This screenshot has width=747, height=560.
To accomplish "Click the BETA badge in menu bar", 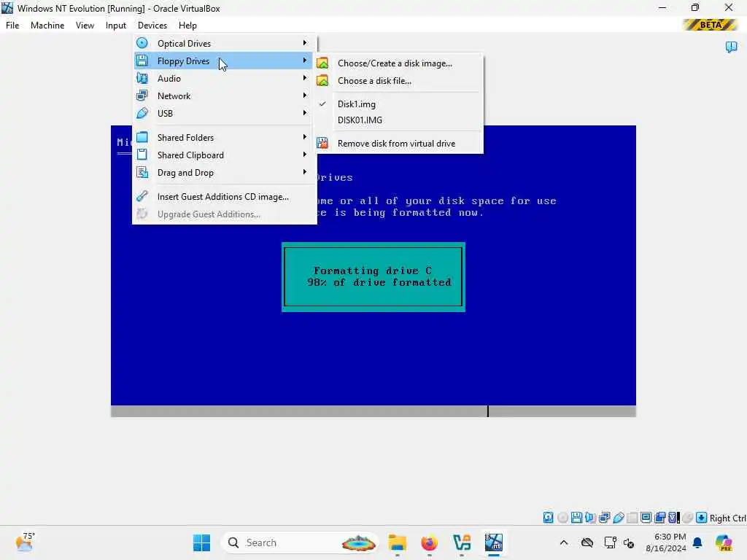I will [x=711, y=25].
